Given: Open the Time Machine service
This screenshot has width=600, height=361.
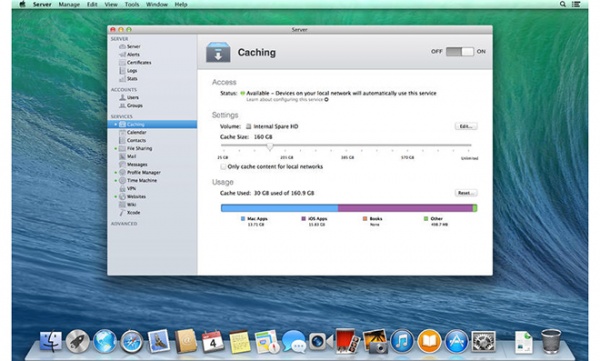Looking at the screenshot, I should pyautogui.click(x=142, y=180).
